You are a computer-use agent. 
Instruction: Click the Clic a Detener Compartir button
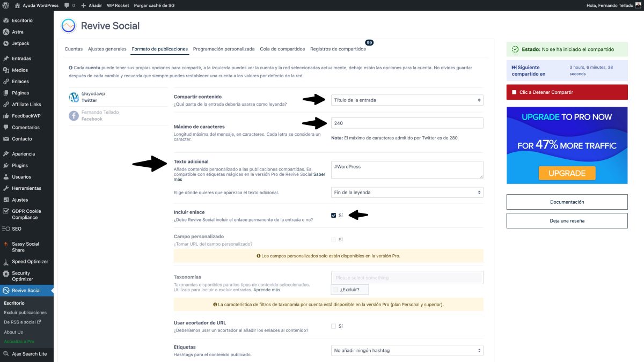pos(567,92)
